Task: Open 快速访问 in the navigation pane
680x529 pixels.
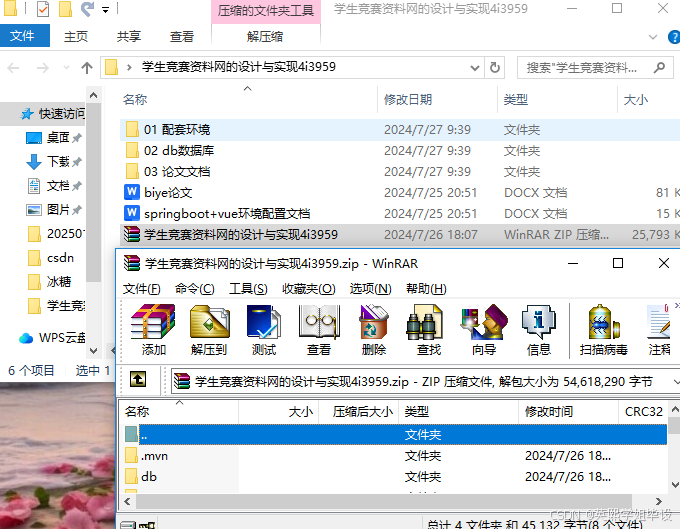Action: 54,114
